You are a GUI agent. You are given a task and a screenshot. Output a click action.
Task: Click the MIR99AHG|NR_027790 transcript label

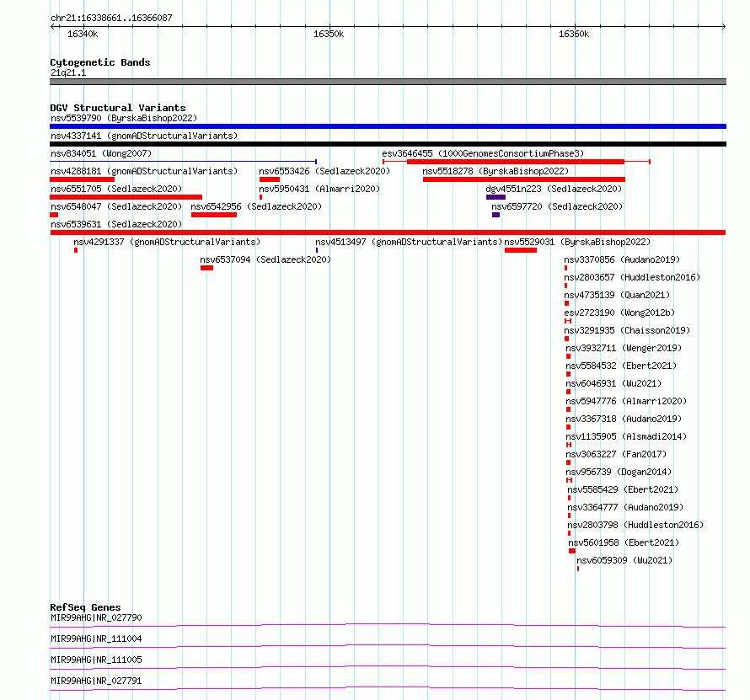point(96,617)
